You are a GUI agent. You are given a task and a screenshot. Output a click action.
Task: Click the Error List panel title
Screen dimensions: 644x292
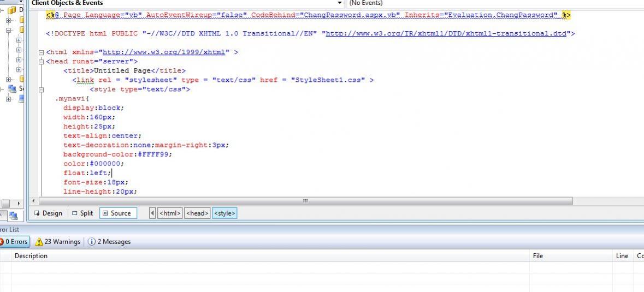[9, 230]
